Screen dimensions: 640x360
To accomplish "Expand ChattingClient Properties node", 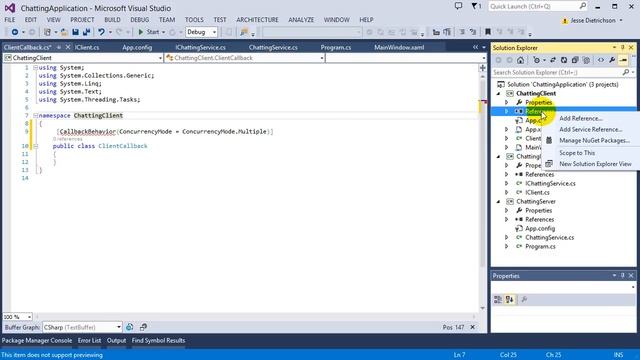I will (507, 102).
